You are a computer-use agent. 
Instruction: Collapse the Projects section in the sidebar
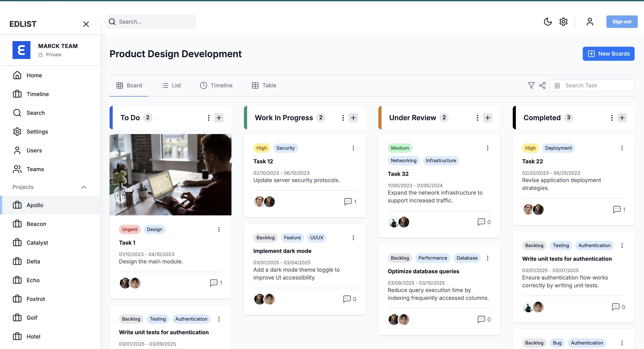coord(84,187)
